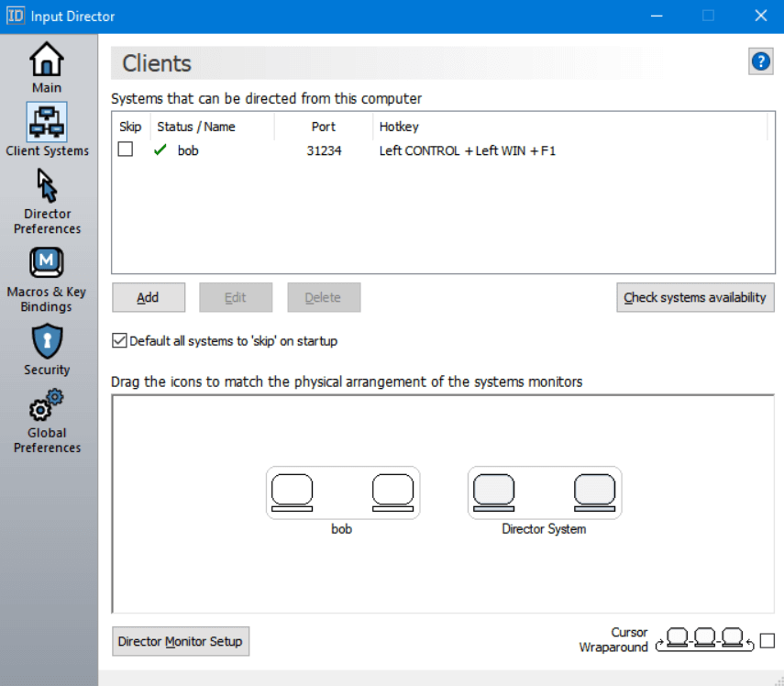Viewport: 784px width, 686px height.
Task: Click the Help question mark icon
Action: [x=760, y=61]
